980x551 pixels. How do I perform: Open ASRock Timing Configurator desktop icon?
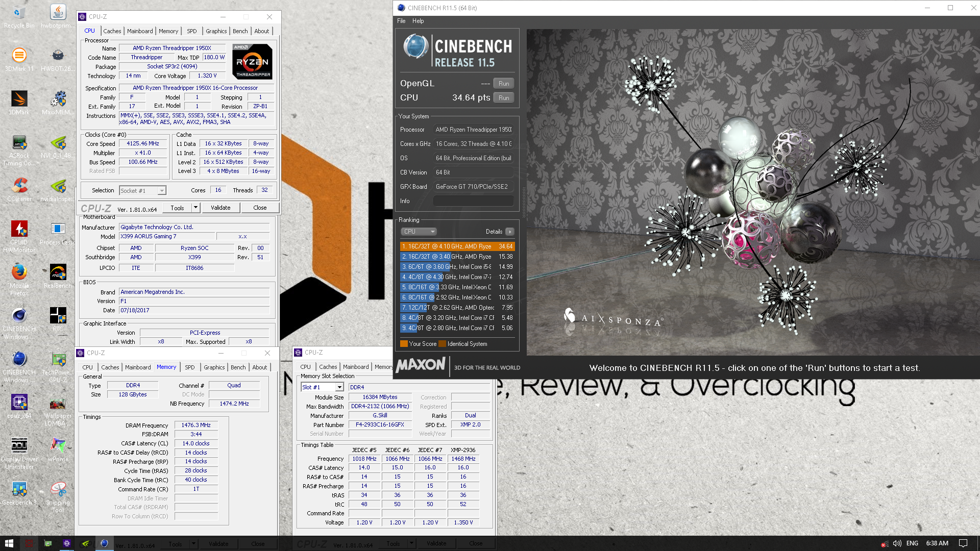point(19,151)
